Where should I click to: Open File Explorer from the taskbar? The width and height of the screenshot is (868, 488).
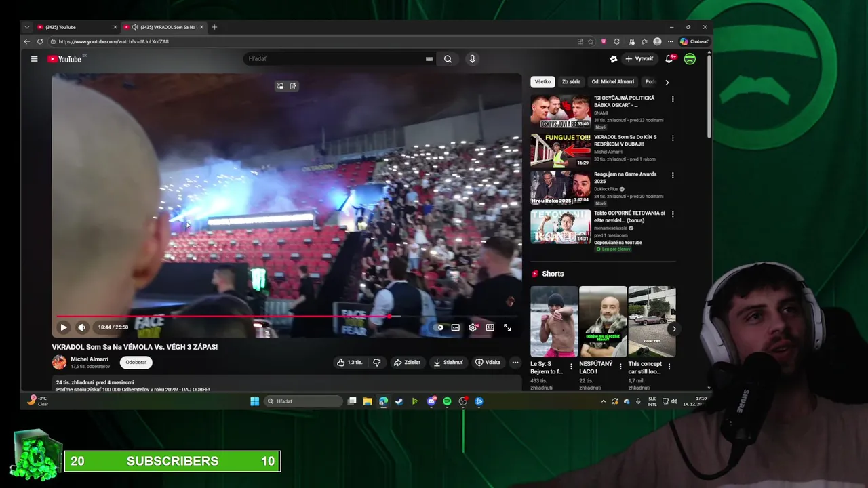pyautogui.click(x=368, y=401)
